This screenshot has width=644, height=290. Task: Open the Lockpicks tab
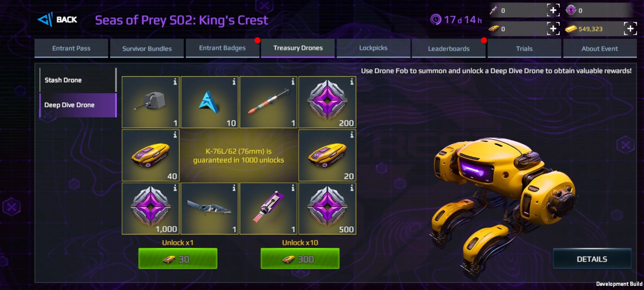(373, 48)
